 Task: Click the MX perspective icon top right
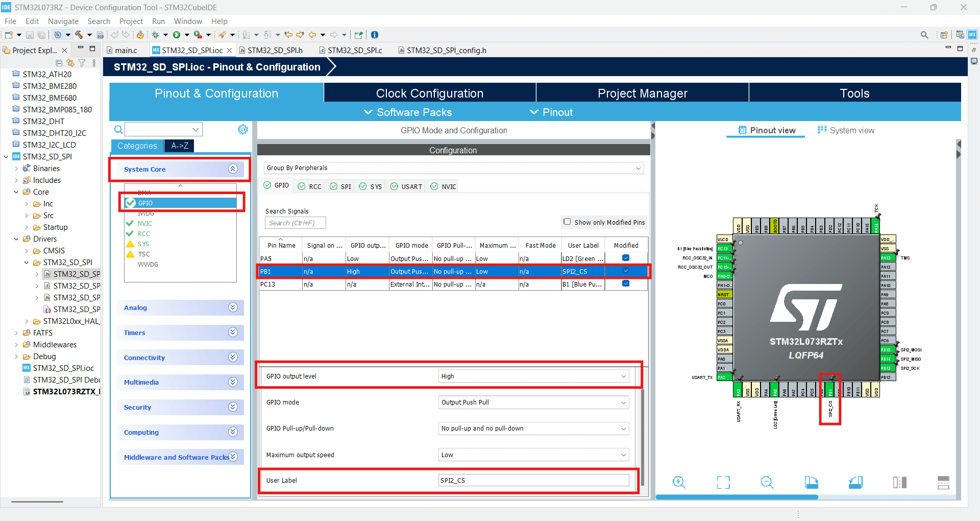[x=972, y=35]
